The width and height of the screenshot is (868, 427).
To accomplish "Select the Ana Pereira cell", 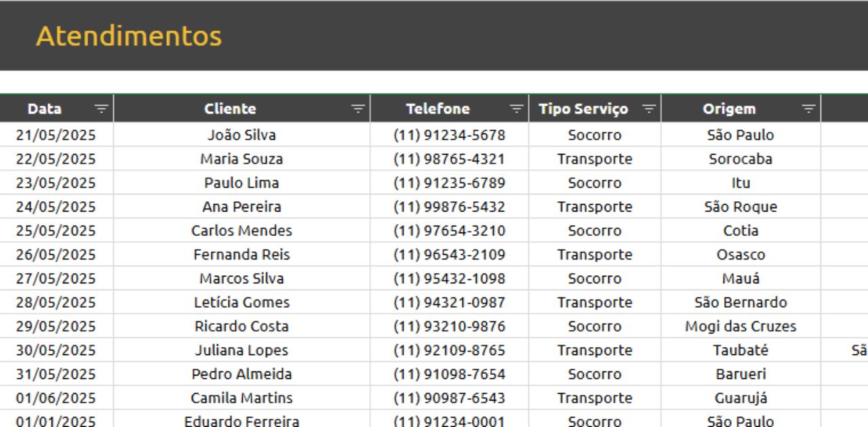I will click(x=241, y=207).
